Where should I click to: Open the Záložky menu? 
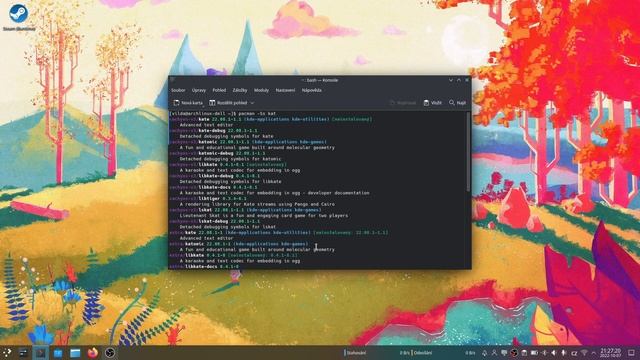(x=240, y=90)
